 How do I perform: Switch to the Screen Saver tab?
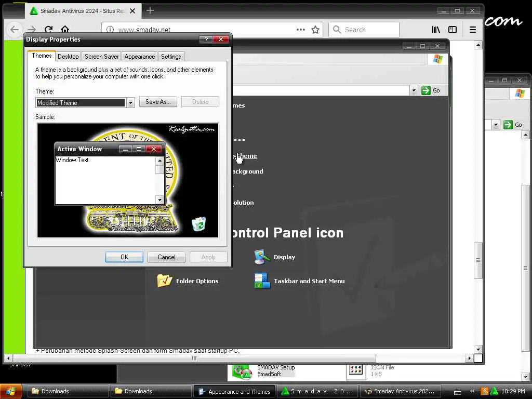coord(101,57)
